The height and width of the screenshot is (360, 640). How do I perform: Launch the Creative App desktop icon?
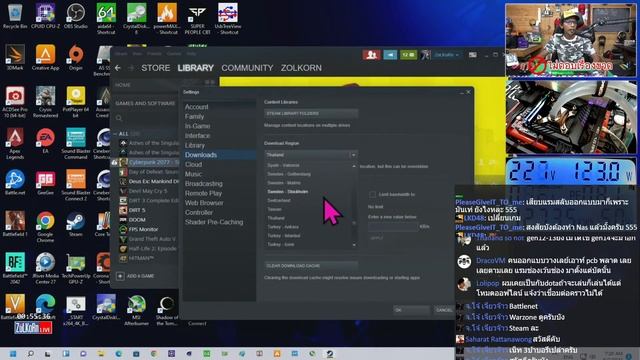[x=45, y=57]
